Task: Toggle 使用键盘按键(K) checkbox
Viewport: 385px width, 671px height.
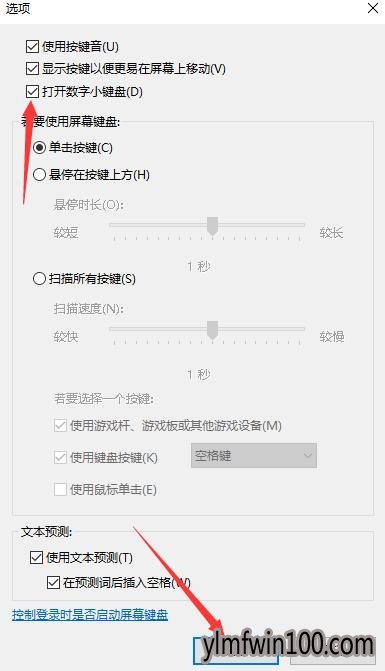Action: pos(60,457)
